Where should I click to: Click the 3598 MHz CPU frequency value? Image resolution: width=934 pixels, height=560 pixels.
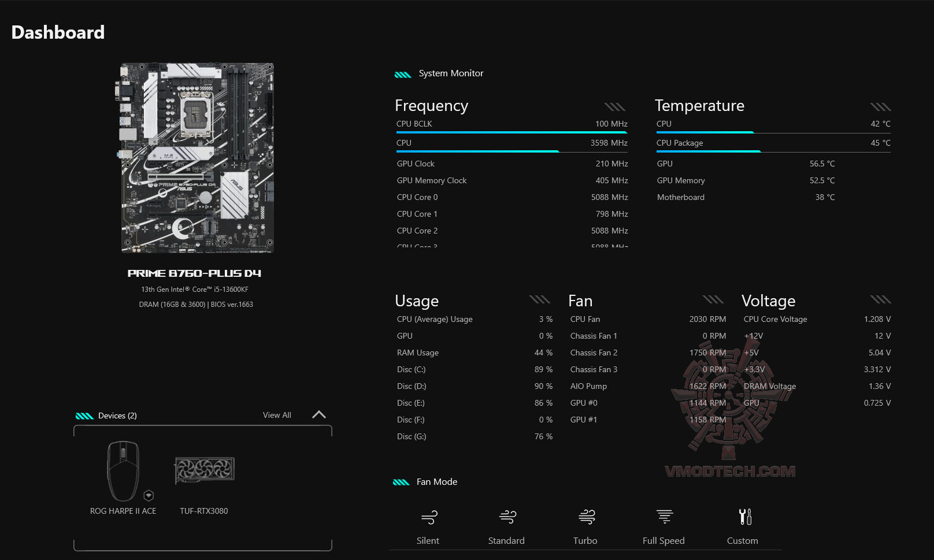pyautogui.click(x=609, y=143)
